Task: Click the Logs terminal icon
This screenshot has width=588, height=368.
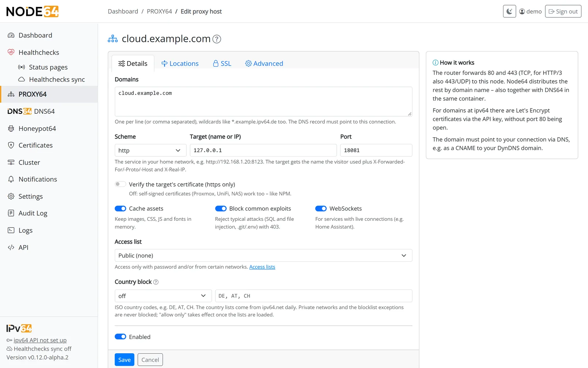Action: tap(11, 230)
